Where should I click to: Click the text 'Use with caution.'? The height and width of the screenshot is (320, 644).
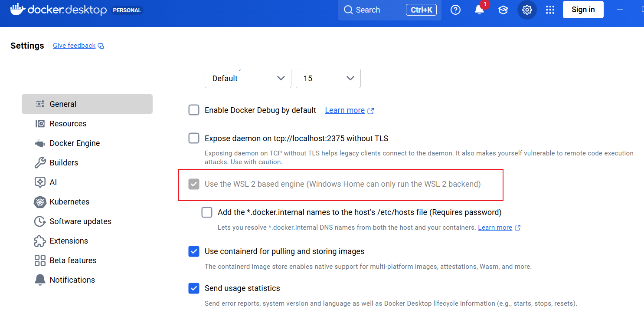point(256,162)
